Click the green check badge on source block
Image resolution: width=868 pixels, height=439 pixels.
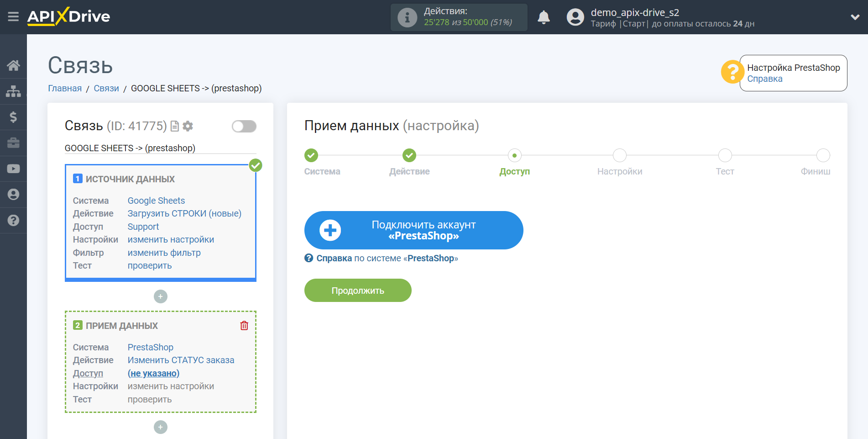click(256, 165)
